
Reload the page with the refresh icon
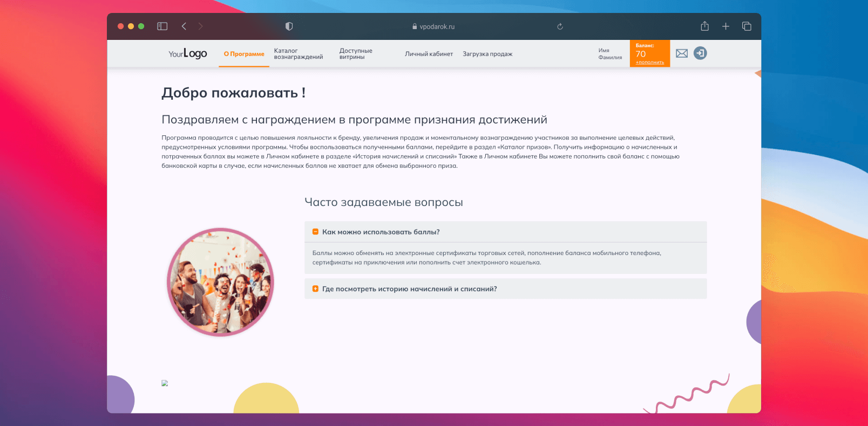(560, 26)
